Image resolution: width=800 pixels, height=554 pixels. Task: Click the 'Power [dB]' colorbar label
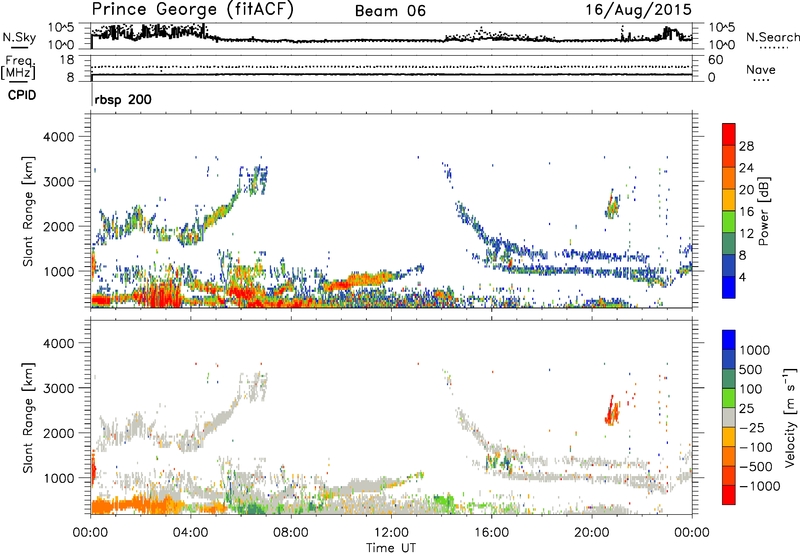[763, 211]
